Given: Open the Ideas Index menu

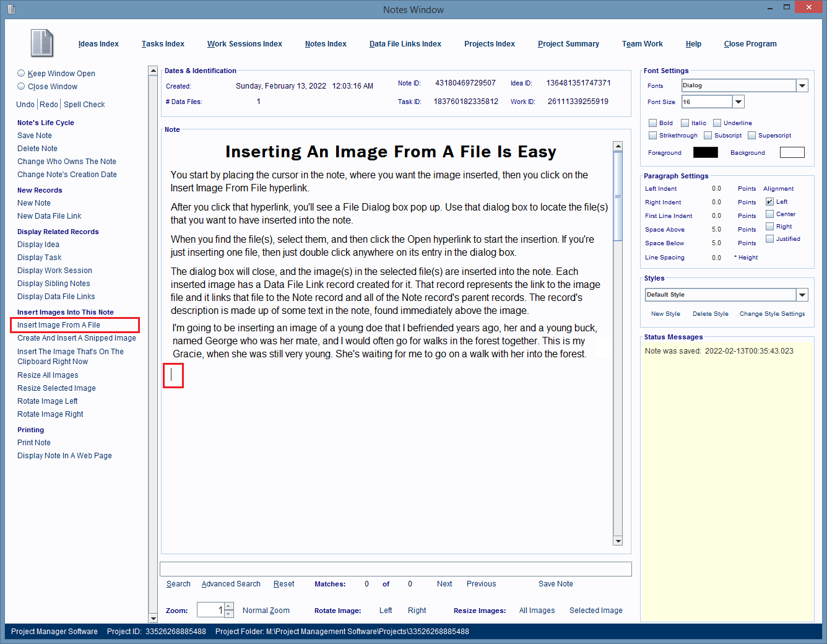Looking at the screenshot, I should pos(98,44).
